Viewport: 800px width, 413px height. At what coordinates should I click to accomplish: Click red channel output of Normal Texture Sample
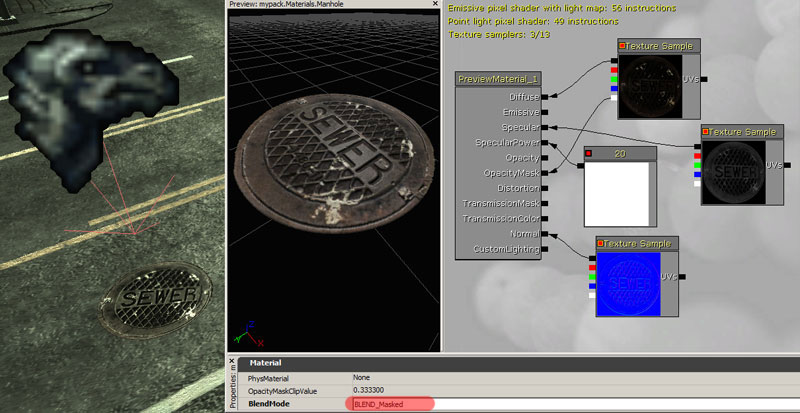tap(592, 267)
